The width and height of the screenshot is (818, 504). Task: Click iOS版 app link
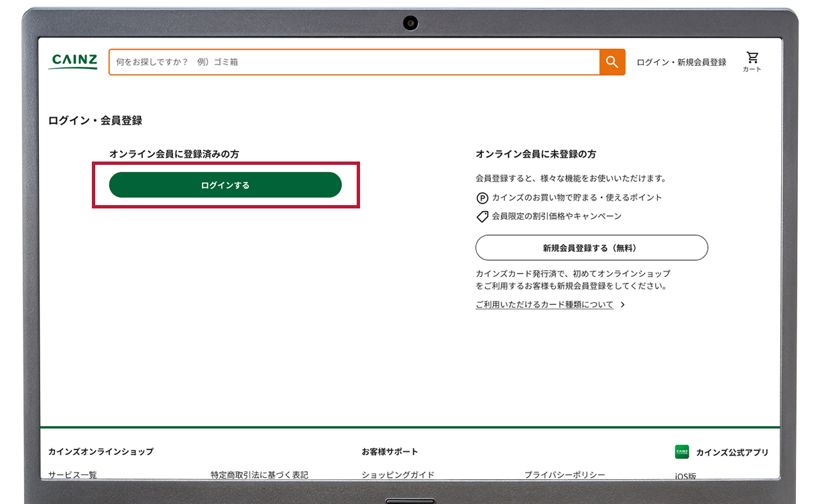[686, 476]
